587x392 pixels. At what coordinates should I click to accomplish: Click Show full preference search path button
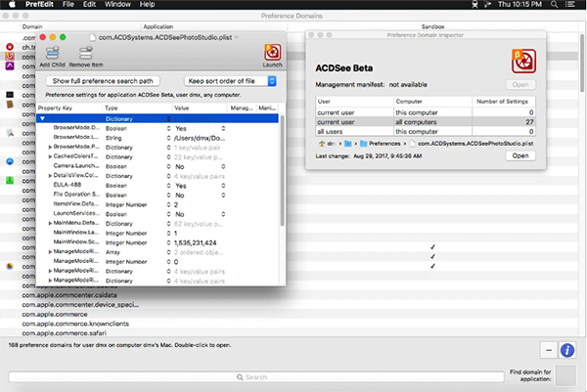(103, 81)
